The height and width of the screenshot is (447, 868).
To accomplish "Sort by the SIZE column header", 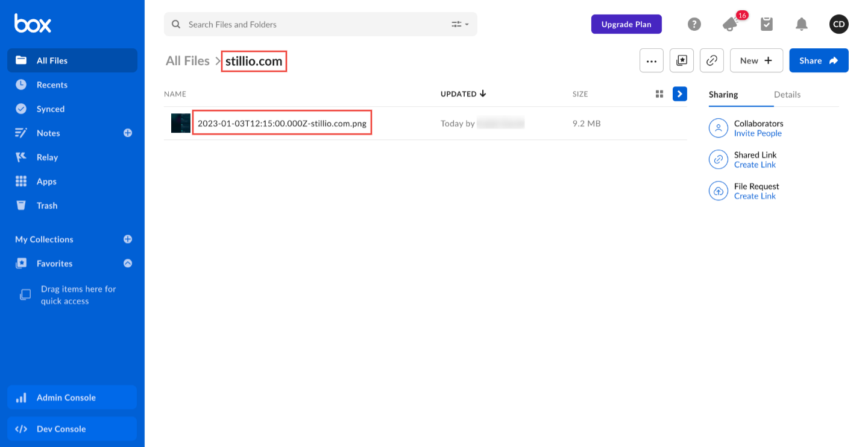I will point(580,94).
